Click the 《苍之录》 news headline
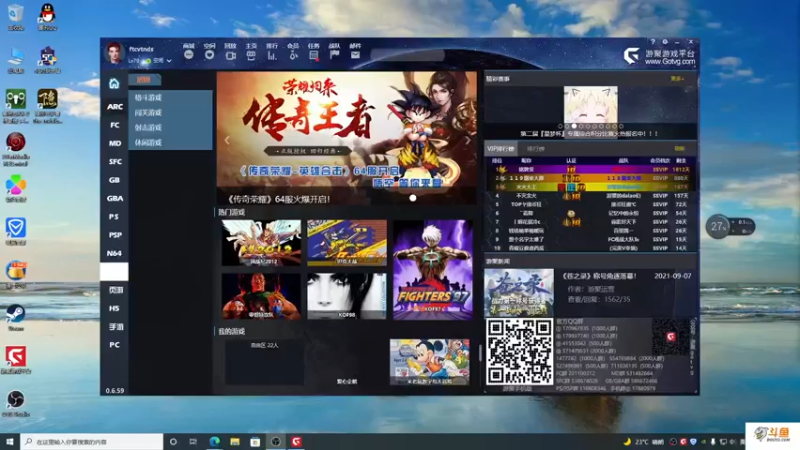 pyautogui.click(x=599, y=276)
